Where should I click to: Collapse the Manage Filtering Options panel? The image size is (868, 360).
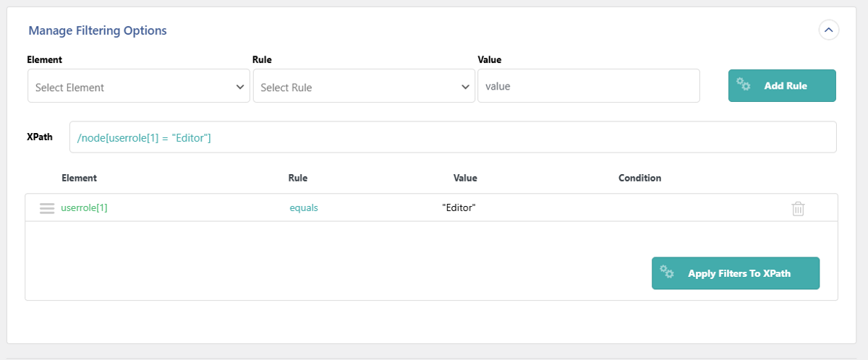pos(828,30)
